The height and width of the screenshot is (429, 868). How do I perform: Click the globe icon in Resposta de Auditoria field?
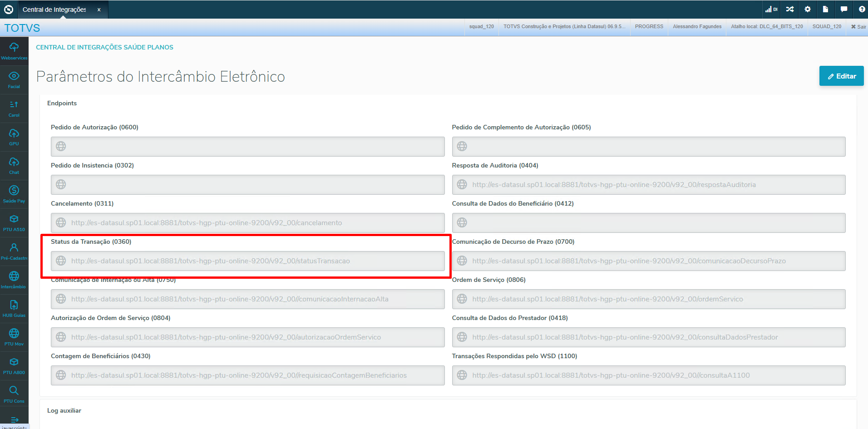point(462,184)
